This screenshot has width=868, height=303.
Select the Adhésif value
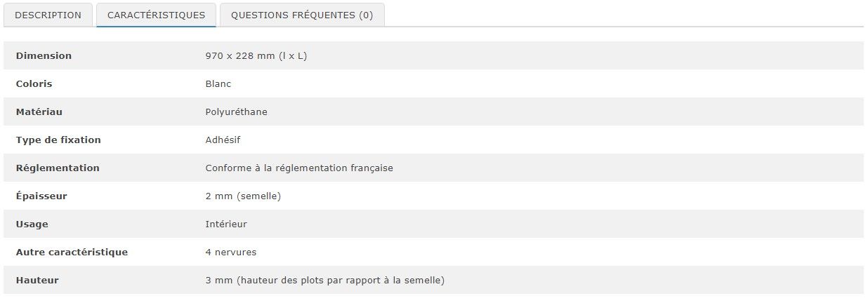pyautogui.click(x=223, y=140)
